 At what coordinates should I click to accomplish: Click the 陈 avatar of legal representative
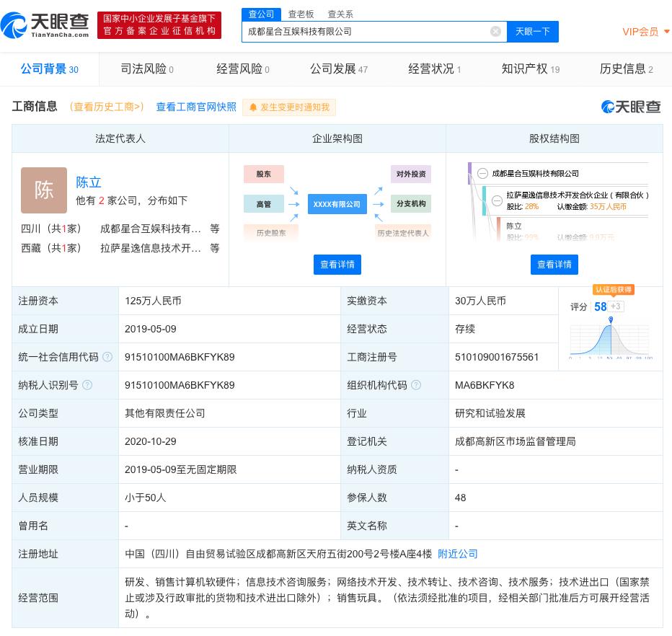(x=44, y=190)
